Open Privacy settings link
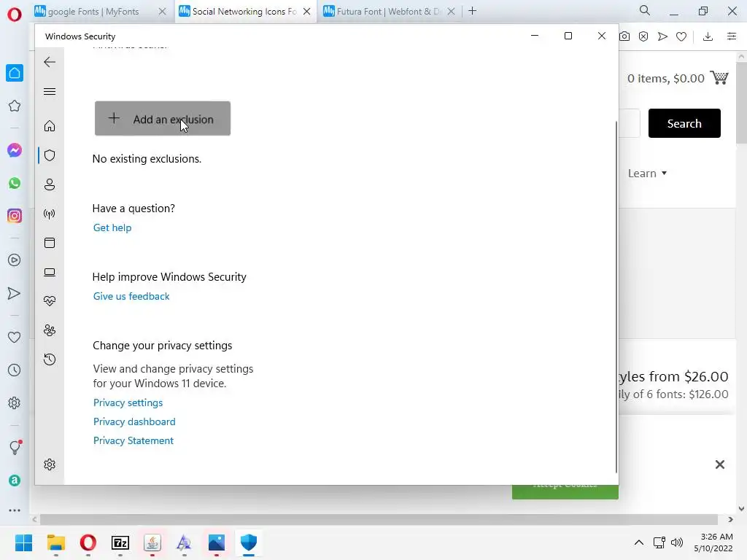 tap(128, 402)
